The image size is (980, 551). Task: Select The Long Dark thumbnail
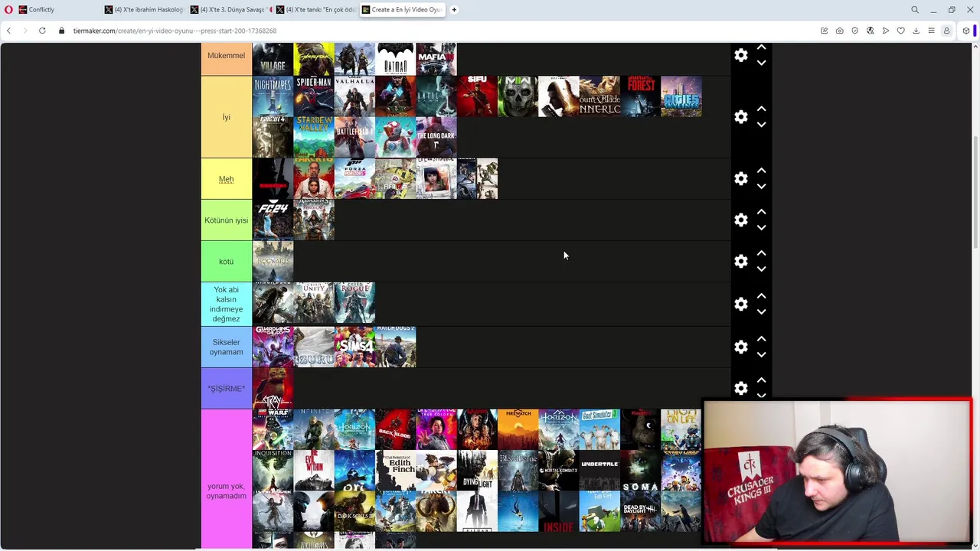(x=436, y=137)
